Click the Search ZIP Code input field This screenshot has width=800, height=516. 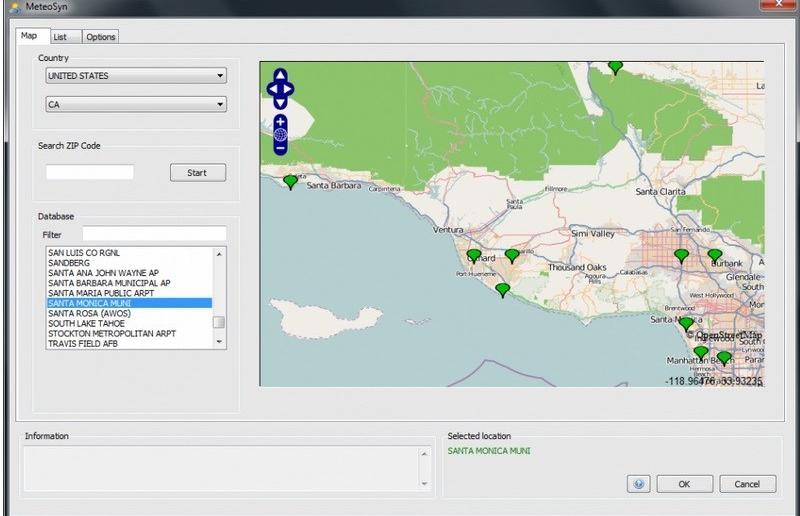pos(90,173)
